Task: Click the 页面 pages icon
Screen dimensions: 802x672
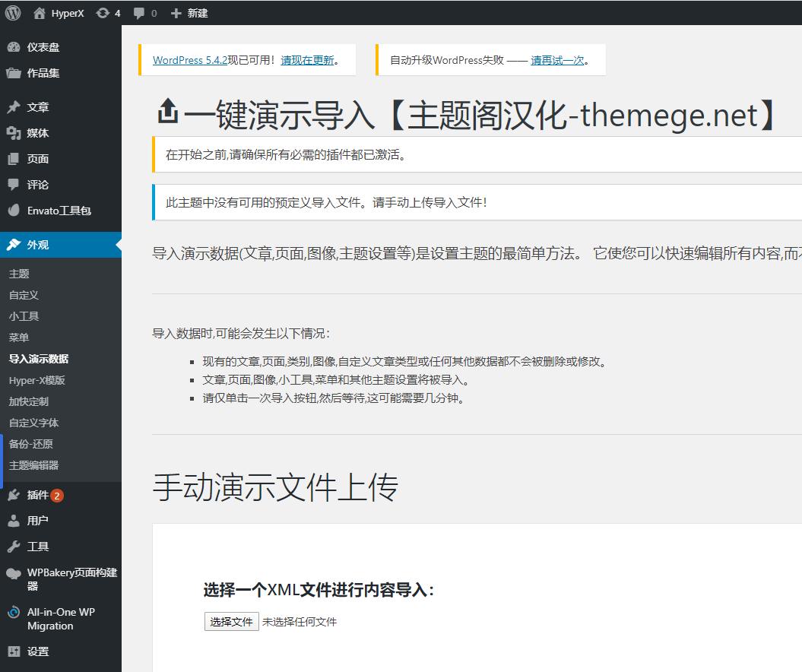Action: (14, 159)
